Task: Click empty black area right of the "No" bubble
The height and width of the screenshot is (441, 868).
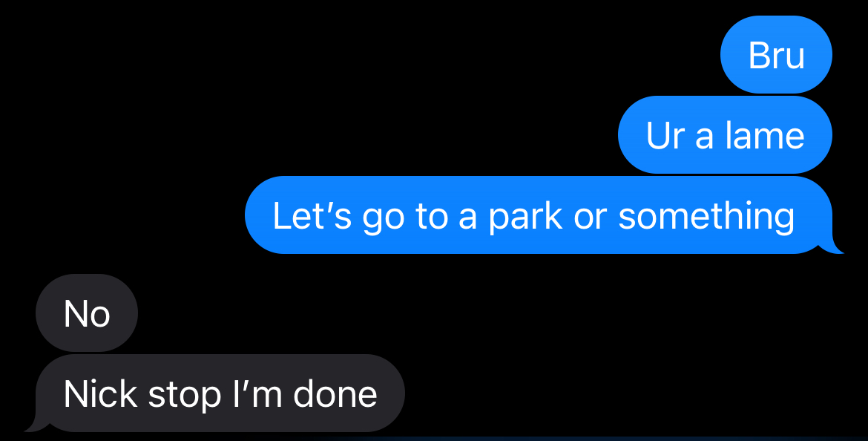Action: point(443,313)
